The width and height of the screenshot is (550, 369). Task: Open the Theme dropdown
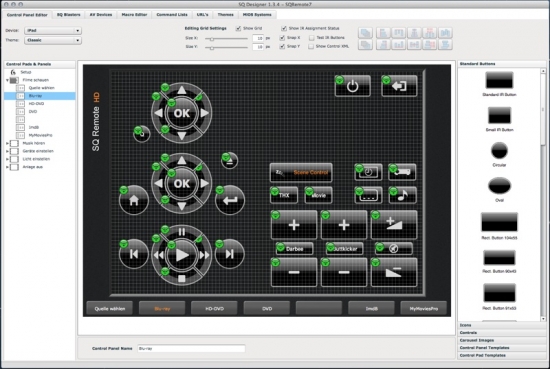[53, 40]
